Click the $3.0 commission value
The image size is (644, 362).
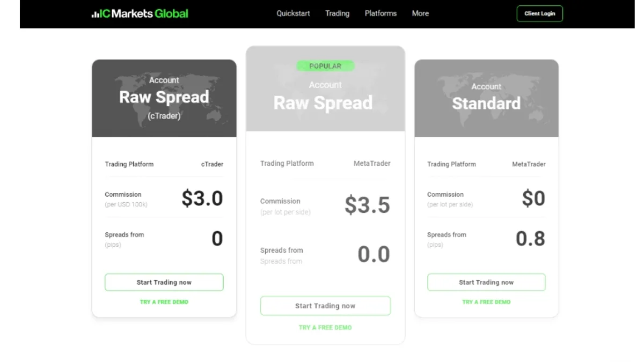[x=202, y=198]
